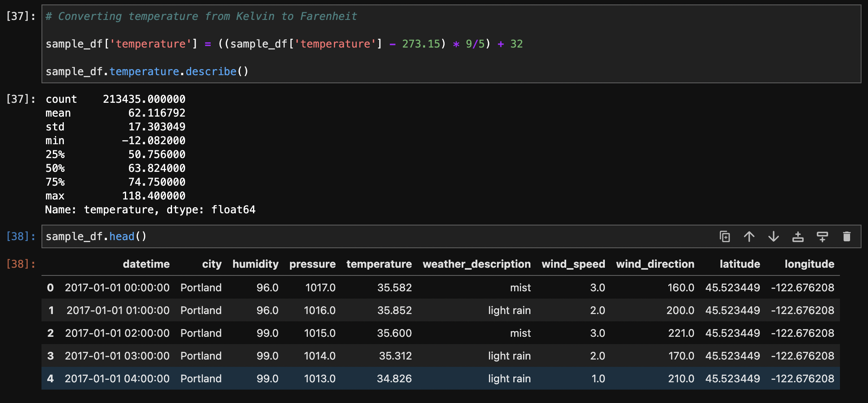This screenshot has height=403, width=868.
Task: Click pressure value 1017.0
Action: click(321, 288)
